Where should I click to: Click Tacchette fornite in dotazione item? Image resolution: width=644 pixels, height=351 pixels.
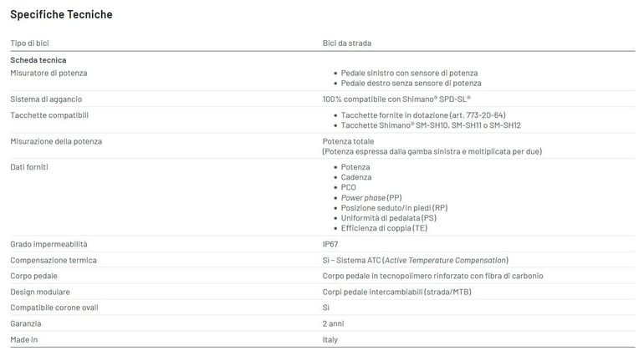(x=423, y=115)
